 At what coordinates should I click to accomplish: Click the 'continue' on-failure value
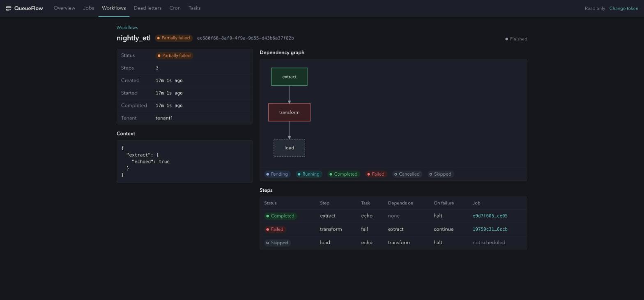[x=444, y=229]
